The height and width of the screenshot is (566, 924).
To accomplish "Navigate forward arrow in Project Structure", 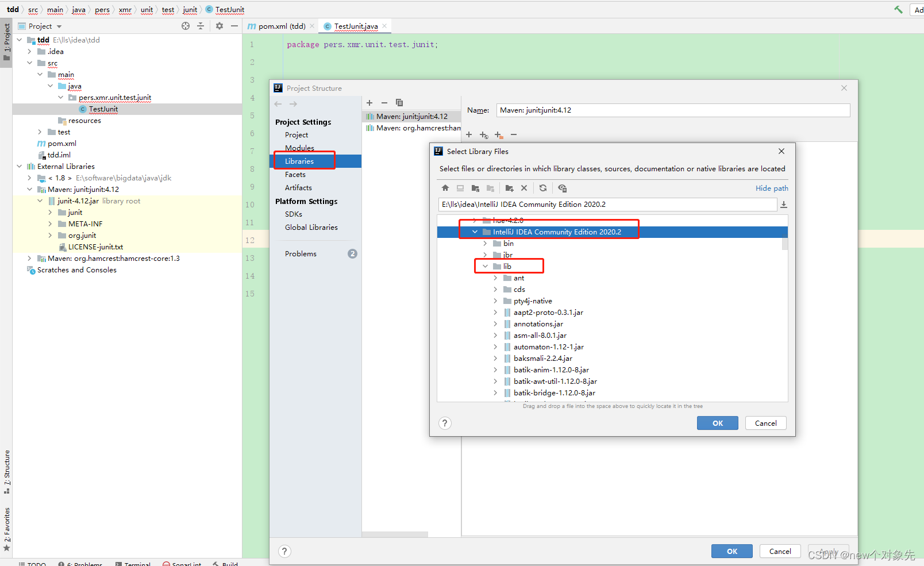I will [293, 104].
